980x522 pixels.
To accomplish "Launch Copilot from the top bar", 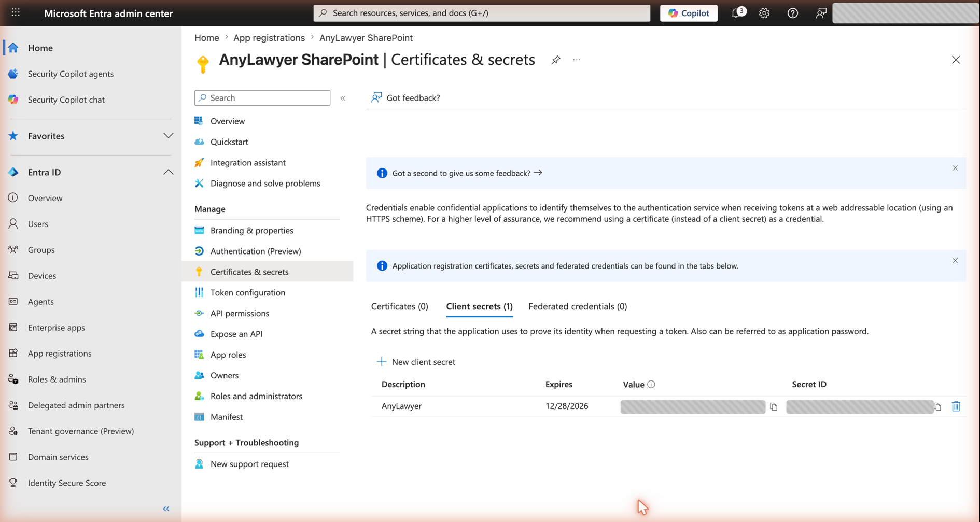I will pyautogui.click(x=689, y=13).
